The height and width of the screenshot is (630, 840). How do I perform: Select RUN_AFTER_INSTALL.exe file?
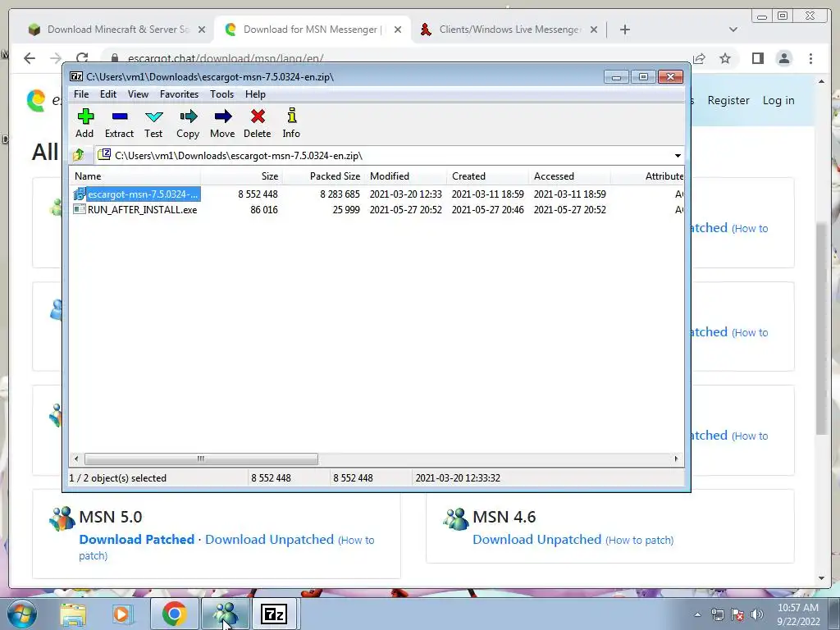[x=142, y=209]
